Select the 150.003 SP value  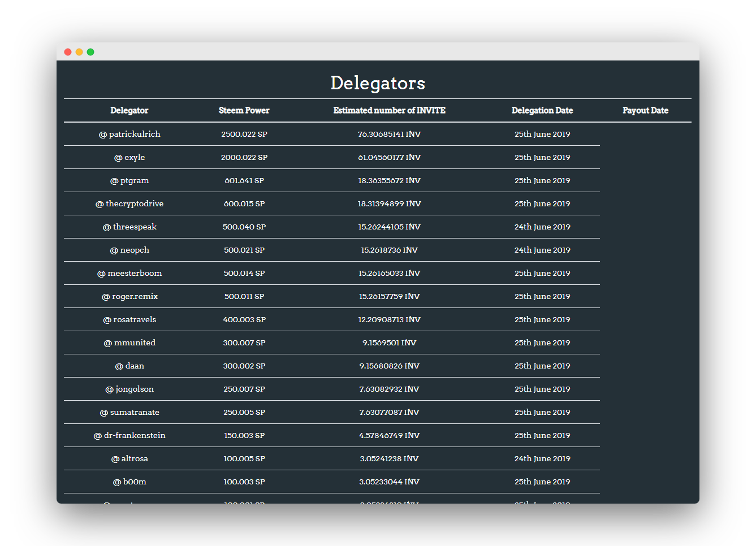click(244, 435)
